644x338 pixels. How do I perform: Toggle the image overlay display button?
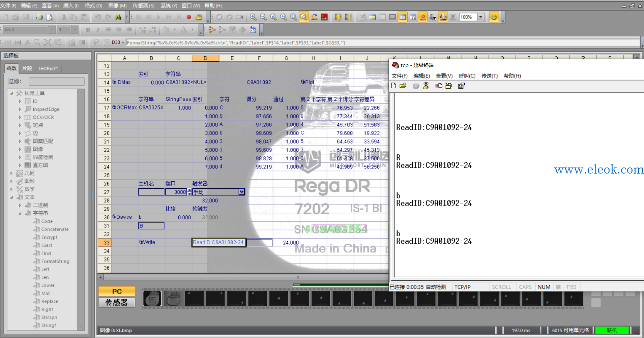click(423, 17)
